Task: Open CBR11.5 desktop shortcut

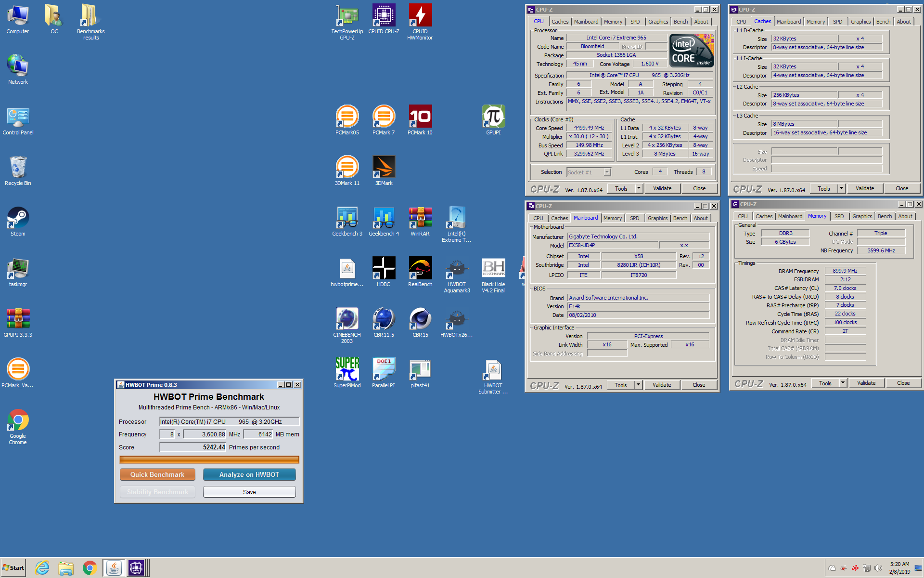Action: [384, 323]
